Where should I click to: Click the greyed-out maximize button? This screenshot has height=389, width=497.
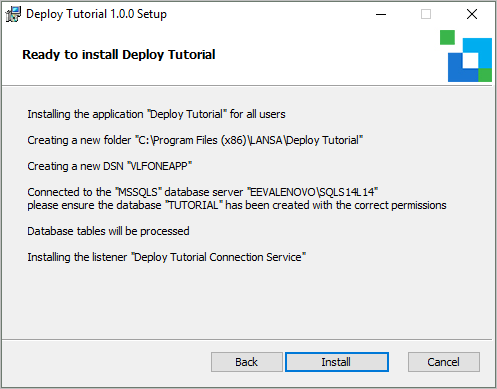tap(426, 14)
